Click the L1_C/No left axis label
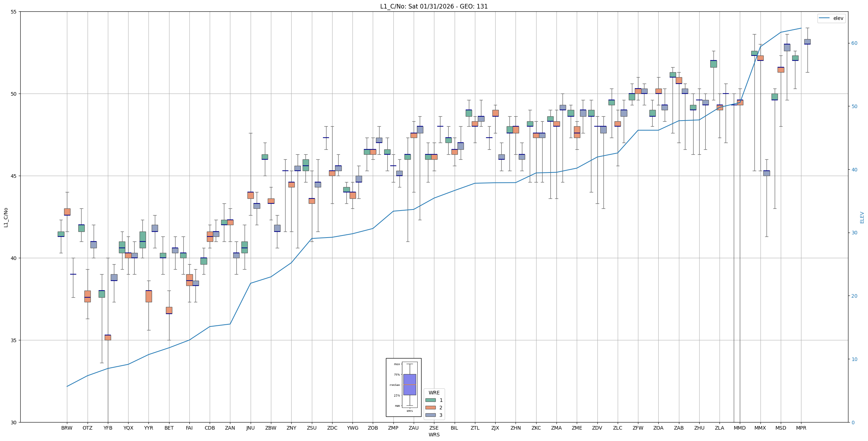 pos(6,217)
